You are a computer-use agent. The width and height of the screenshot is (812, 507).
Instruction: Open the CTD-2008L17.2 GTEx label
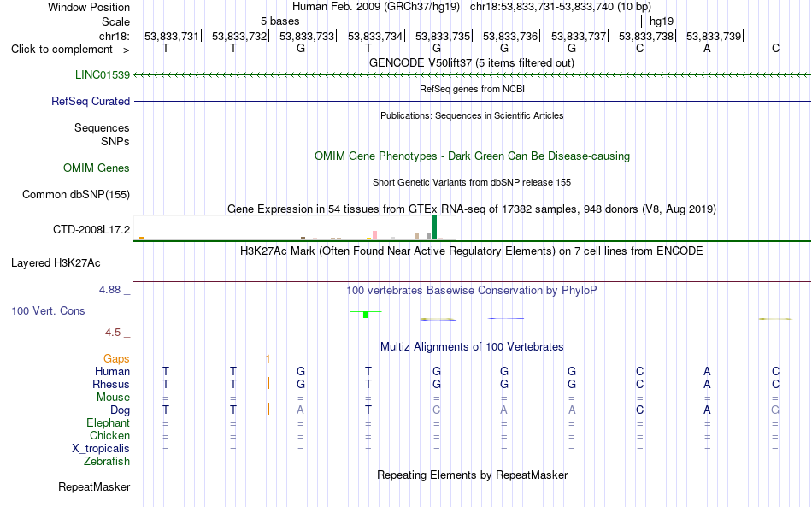pos(91,229)
